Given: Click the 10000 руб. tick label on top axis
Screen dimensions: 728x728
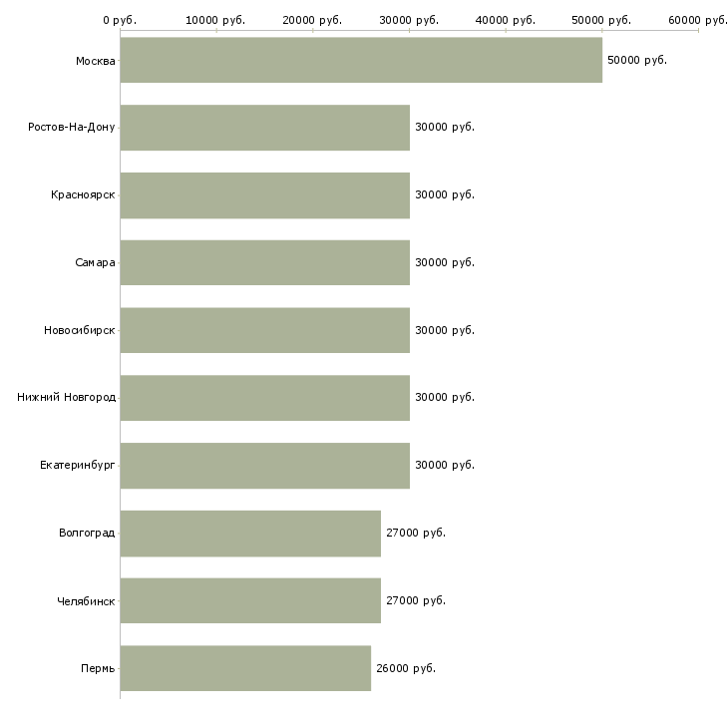Looking at the screenshot, I should coord(216,20).
